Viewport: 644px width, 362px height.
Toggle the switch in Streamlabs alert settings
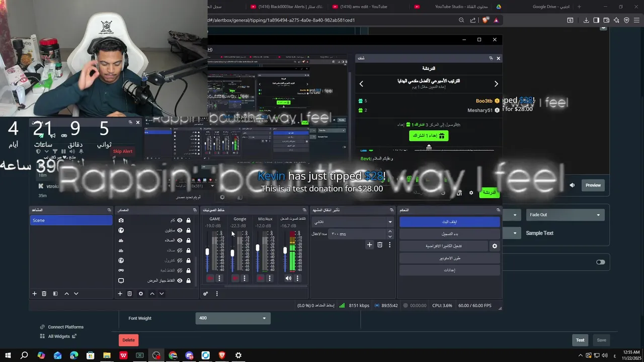coord(600,262)
